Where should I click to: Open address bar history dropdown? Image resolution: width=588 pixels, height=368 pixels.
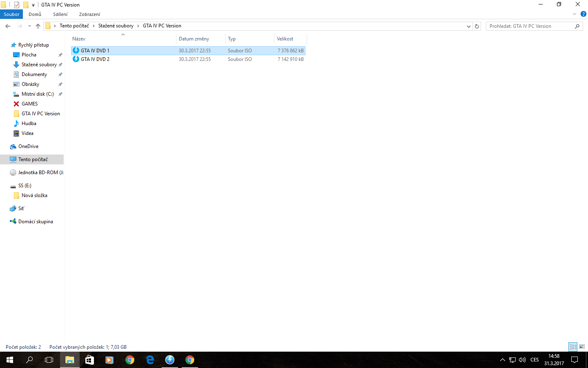point(469,26)
